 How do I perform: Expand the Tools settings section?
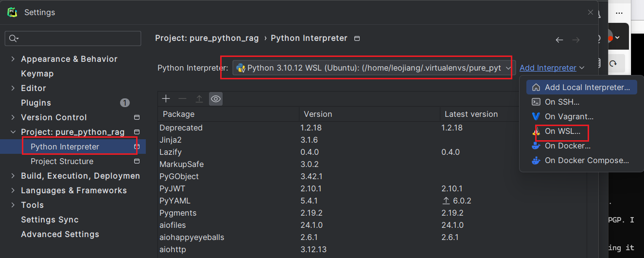[x=13, y=205]
